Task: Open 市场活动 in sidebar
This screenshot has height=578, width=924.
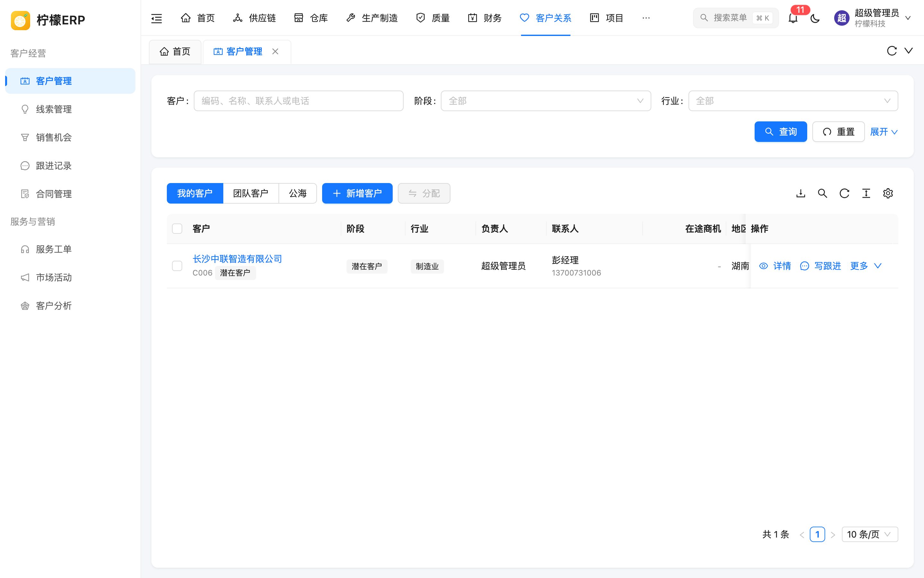Action: [x=70, y=277]
